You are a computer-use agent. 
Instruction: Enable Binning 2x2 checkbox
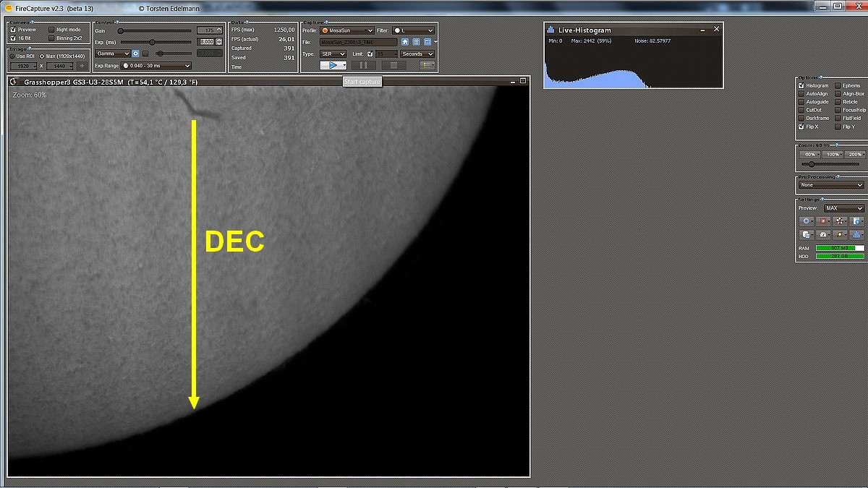tap(51, 38)
